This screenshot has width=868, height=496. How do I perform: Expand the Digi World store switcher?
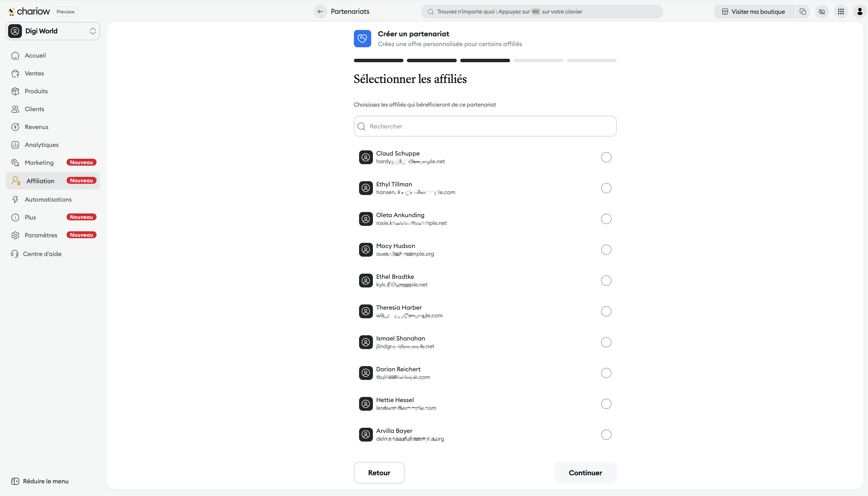pyautogui.click(x=53, y=31)
